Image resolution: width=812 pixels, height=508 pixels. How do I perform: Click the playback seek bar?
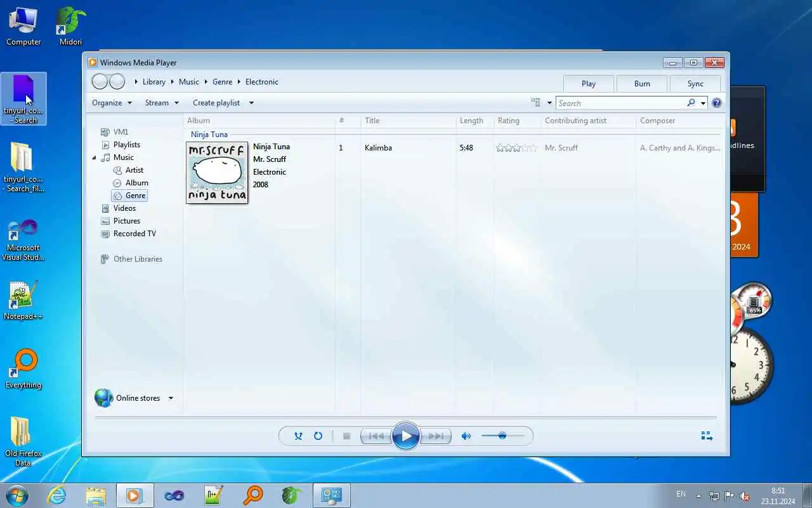406,418
